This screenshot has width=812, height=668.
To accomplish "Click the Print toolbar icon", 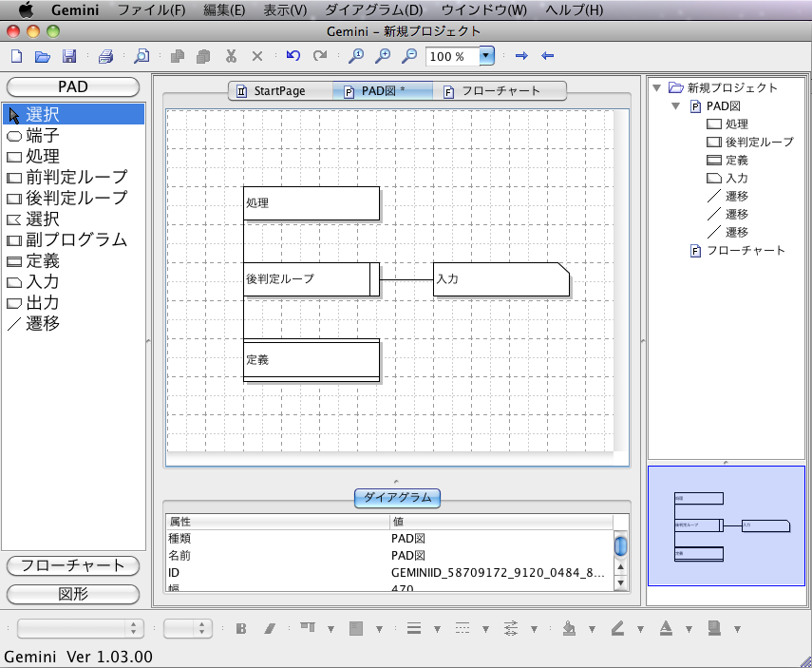I will [x=105, y=56].
